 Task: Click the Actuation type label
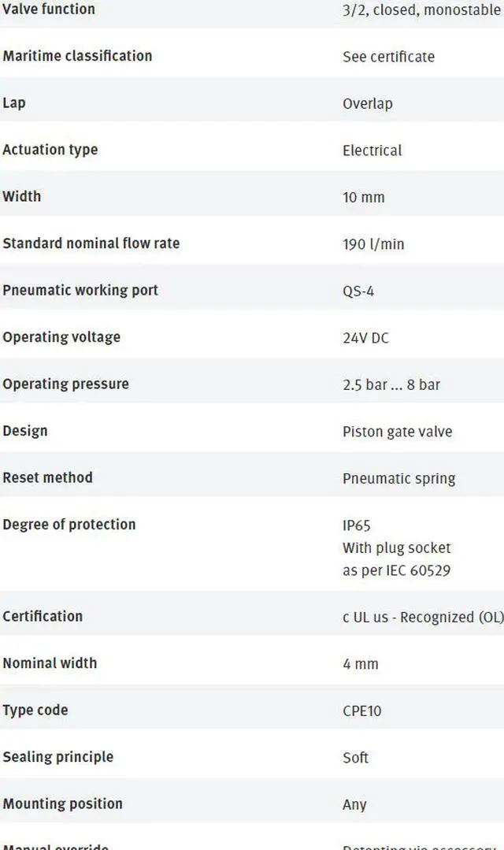point(50,150)
